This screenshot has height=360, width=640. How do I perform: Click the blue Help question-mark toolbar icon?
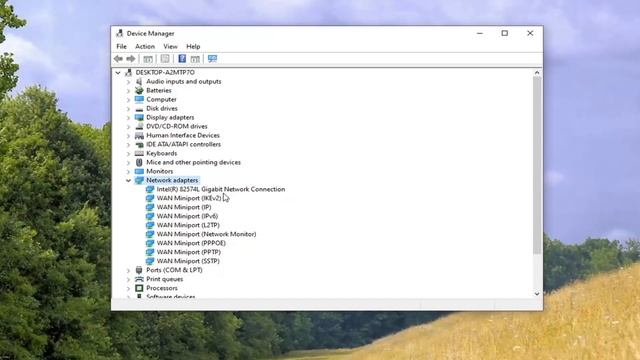182,59
